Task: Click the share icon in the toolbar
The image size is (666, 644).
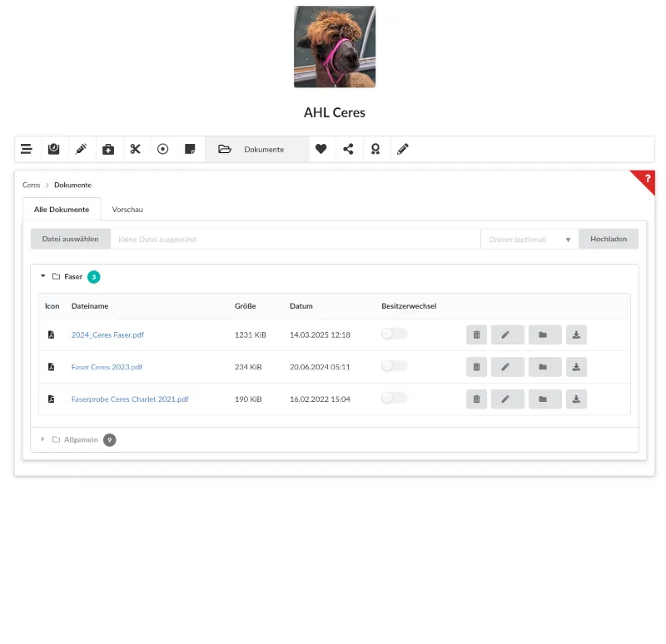Action: pyautogui.click(x=348, y=150)
